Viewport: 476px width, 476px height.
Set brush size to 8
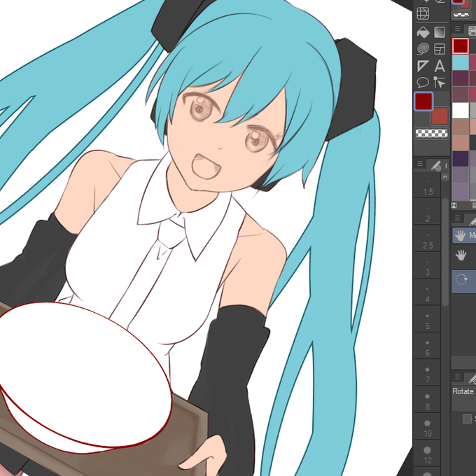(428, 399)
